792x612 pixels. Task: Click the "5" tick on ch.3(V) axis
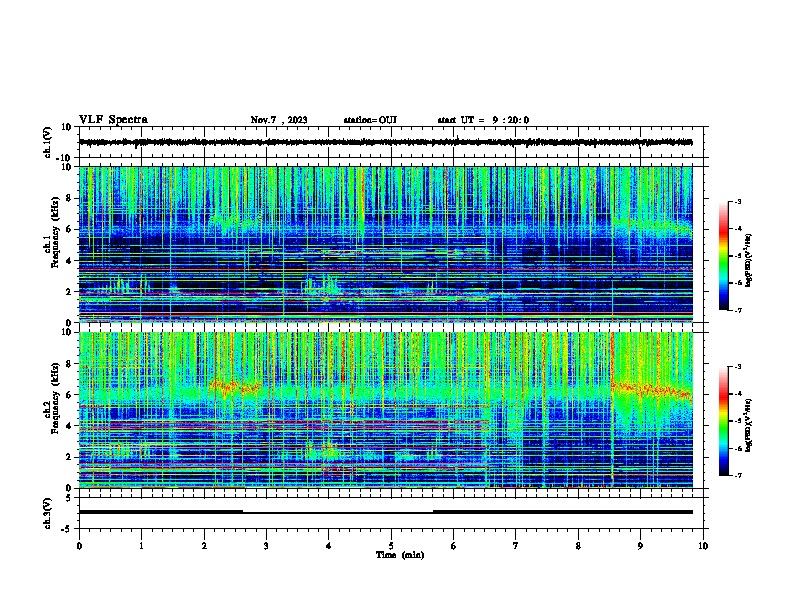pyautogui.click(x=70, y=498)
